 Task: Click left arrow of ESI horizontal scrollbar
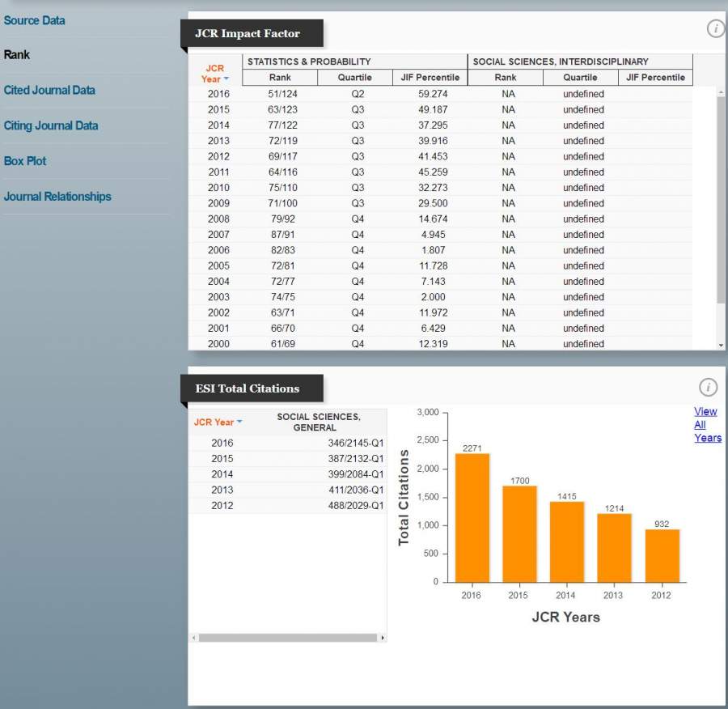tap(193, 638)
